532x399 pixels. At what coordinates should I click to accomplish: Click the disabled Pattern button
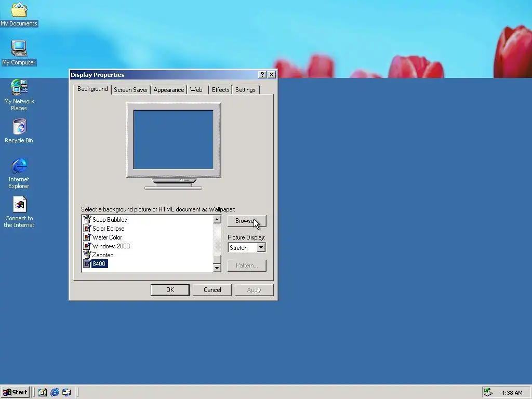[x=247, y=265]
